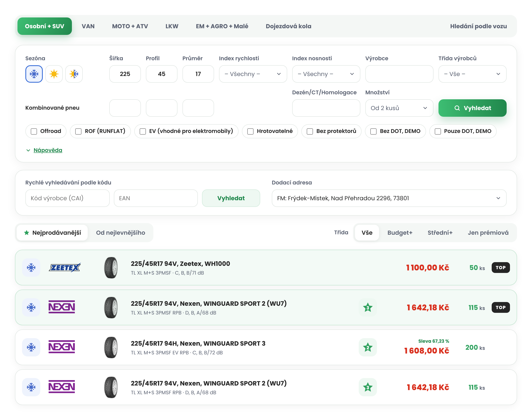Click the Zeetex brand logo

(65, 268)
